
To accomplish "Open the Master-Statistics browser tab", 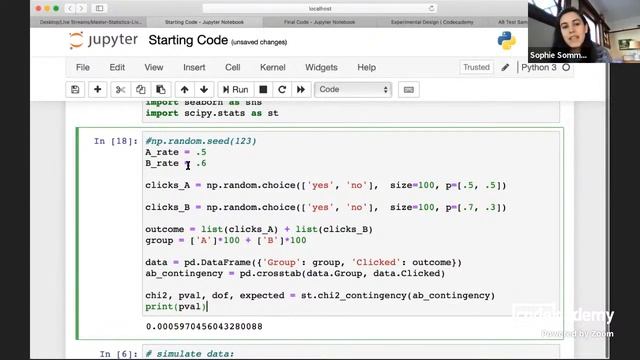I will click(x=91, y=22).
